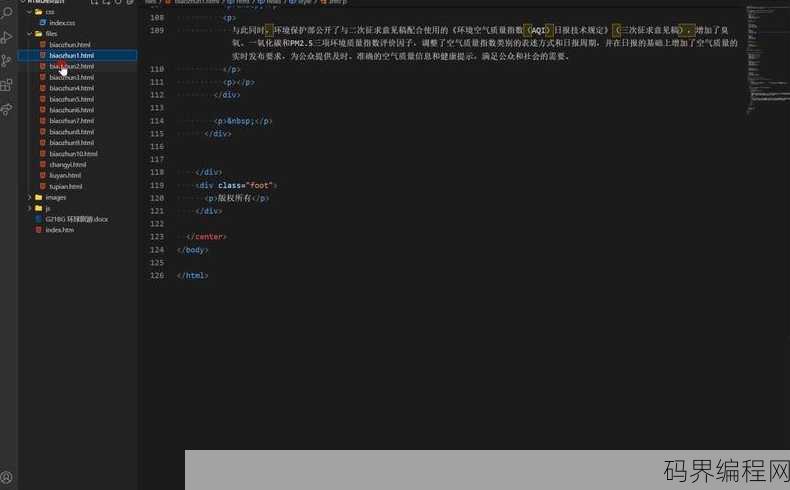Click the </html> closing tag
This screenshot has width=790, height=490.
click(192, 275)
